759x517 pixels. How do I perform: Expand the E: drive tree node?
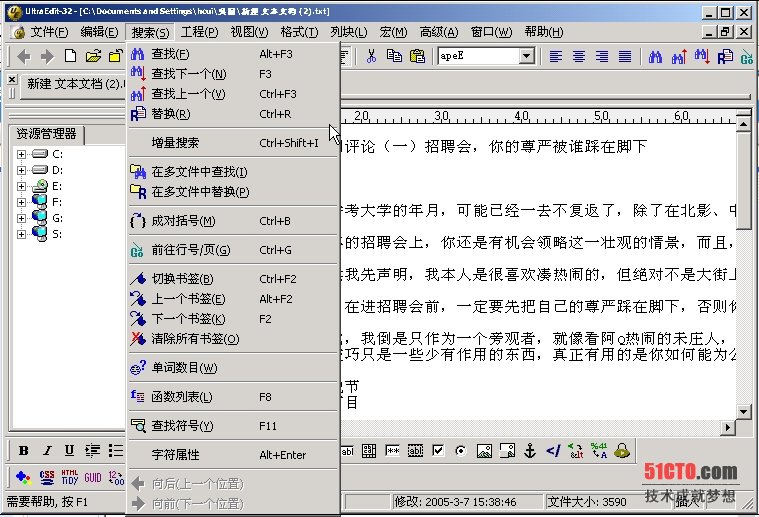pos(21,186)
